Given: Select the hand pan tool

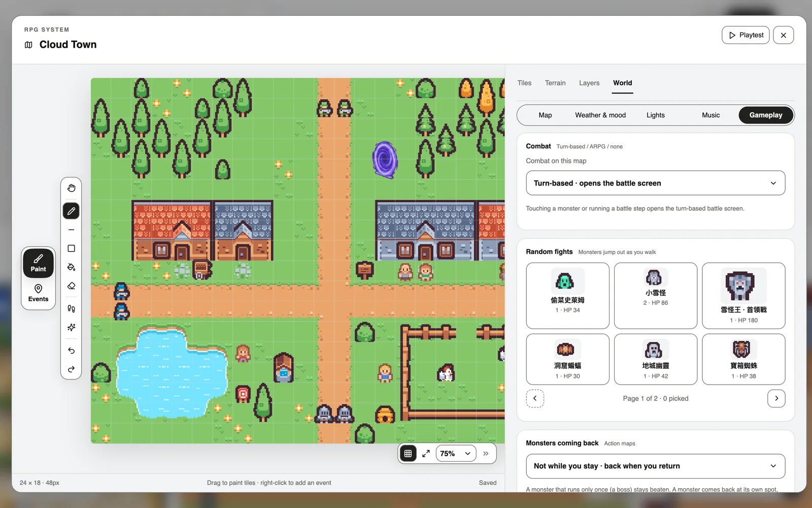Looking at the screenshot, I should (71, 188).
